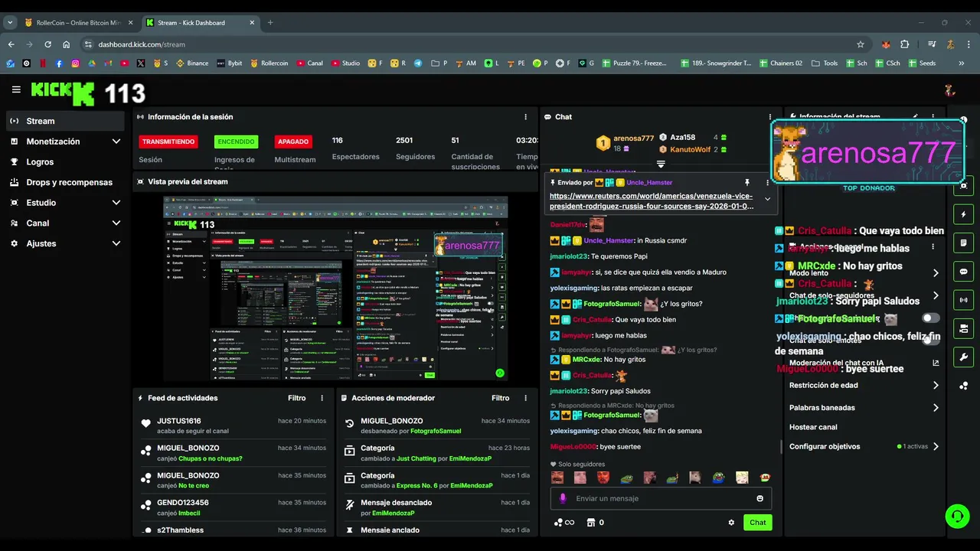Open the Moderación del chat con IA external link
Screen dimensions: 980x551
pos(936,363)
